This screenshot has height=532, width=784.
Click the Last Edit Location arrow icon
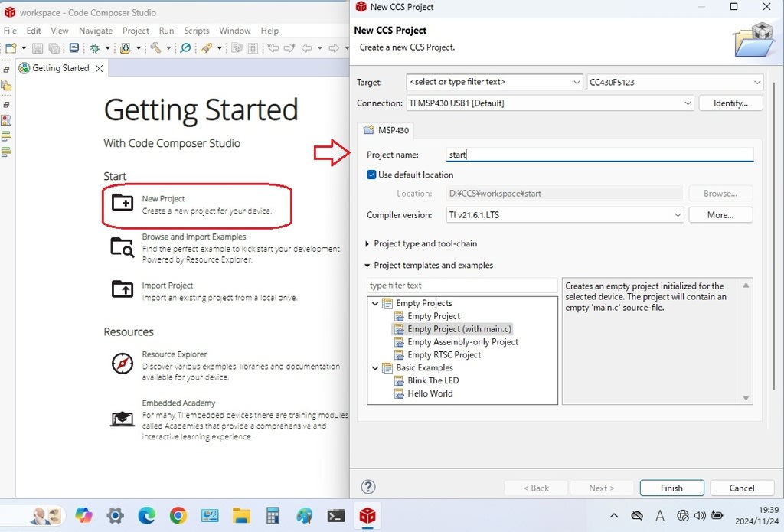pos(273,48)
